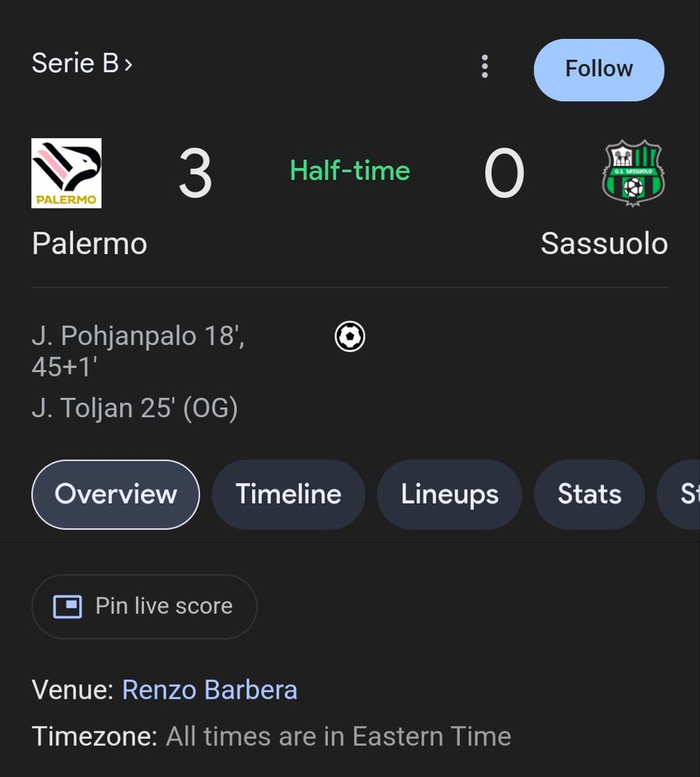Show the Stats tab
Image resolution: width=700 pixels, height=777 pixels.
(x=589, y=494)
